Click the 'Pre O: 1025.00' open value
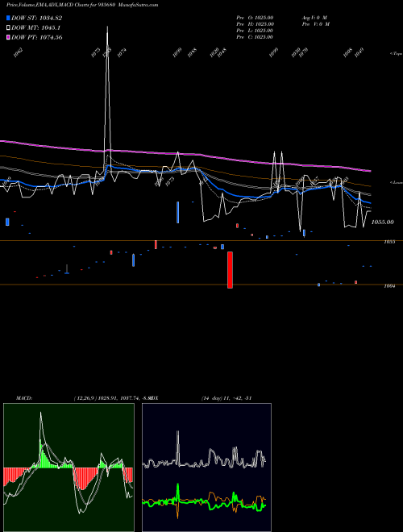This screenshot has width=403, height=532. 255,18
